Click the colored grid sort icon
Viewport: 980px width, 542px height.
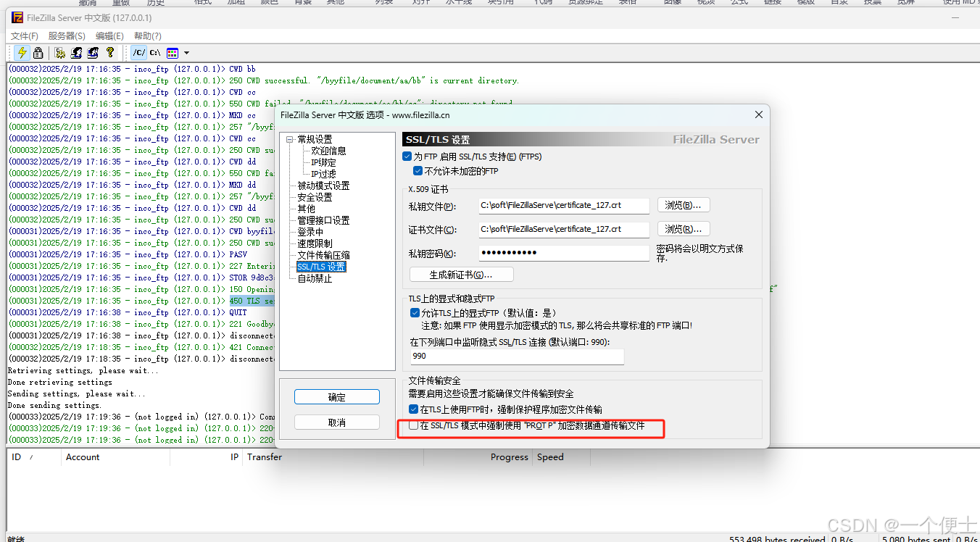173,53
